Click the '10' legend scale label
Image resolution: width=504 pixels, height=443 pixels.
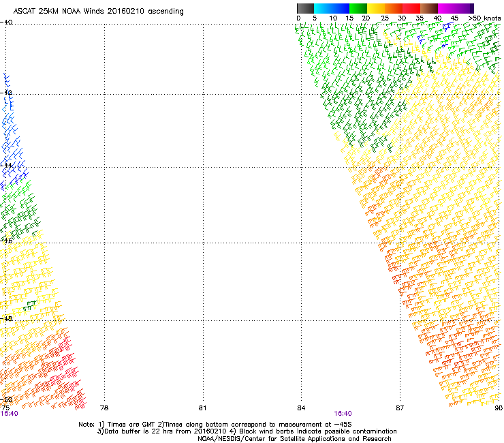click(333, 18)
